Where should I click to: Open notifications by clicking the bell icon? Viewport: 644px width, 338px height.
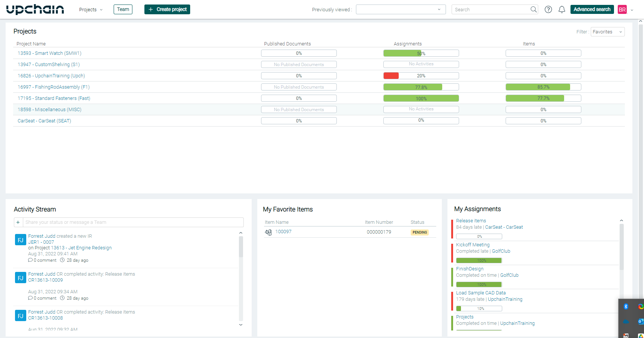pyautogui.click(x=561, y=9)
